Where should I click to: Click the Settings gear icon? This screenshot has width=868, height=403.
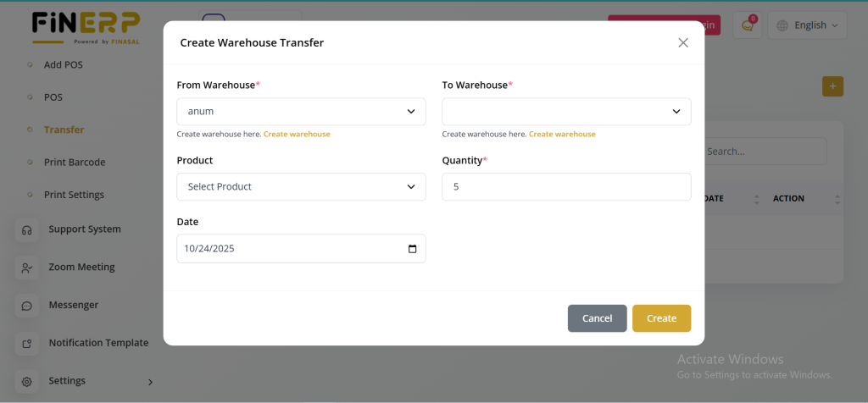pos(27,381)
